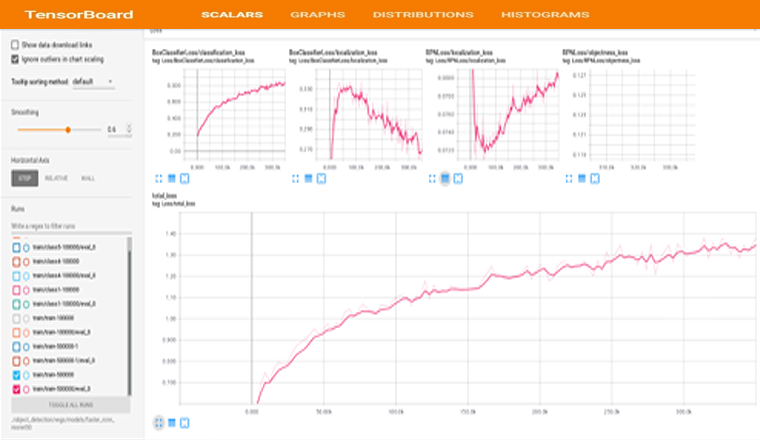Toggle log scale on BoxClassifier localization_loss chart
Screen dimensions: 760x440
(x=308, y=178)
